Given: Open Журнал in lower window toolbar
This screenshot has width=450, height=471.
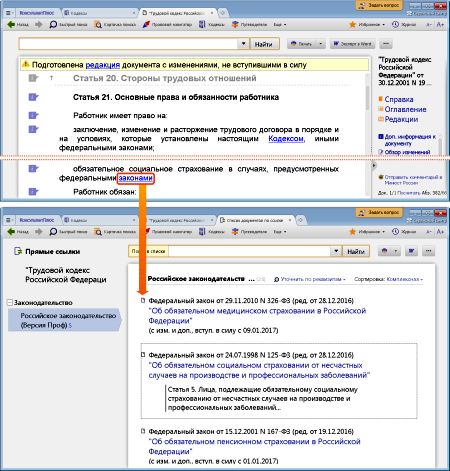Looking at the screenshot, I should pyautogui.click(x=404, y=231).
